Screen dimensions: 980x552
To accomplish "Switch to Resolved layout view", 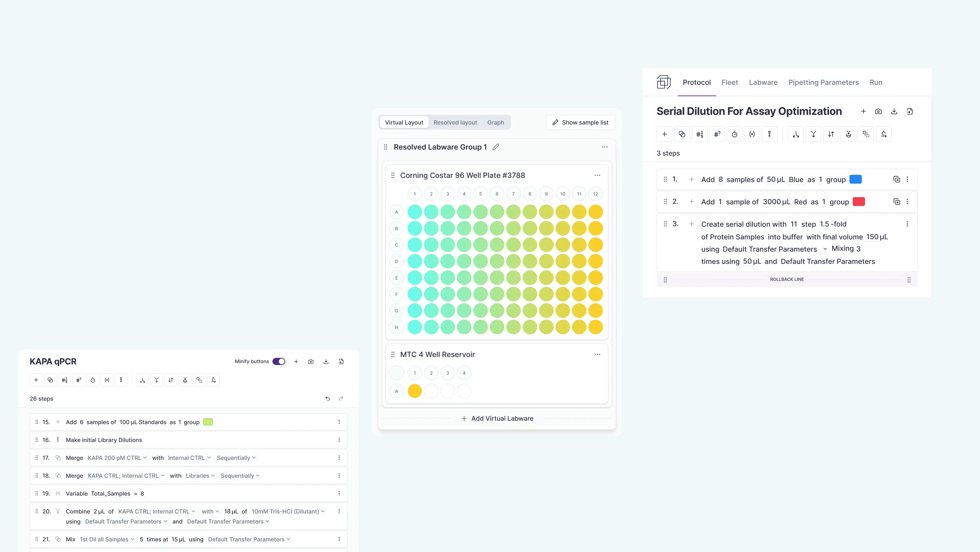I will [455, 123].
